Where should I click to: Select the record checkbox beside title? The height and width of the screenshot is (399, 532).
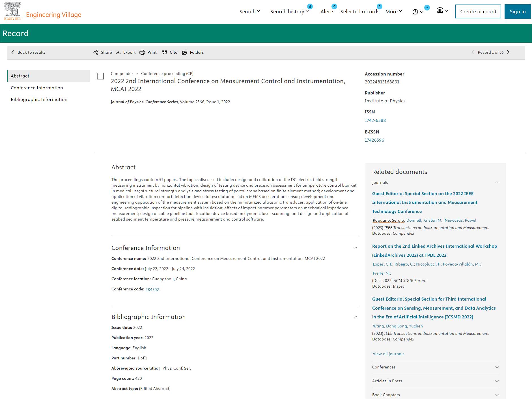[100, 76]
